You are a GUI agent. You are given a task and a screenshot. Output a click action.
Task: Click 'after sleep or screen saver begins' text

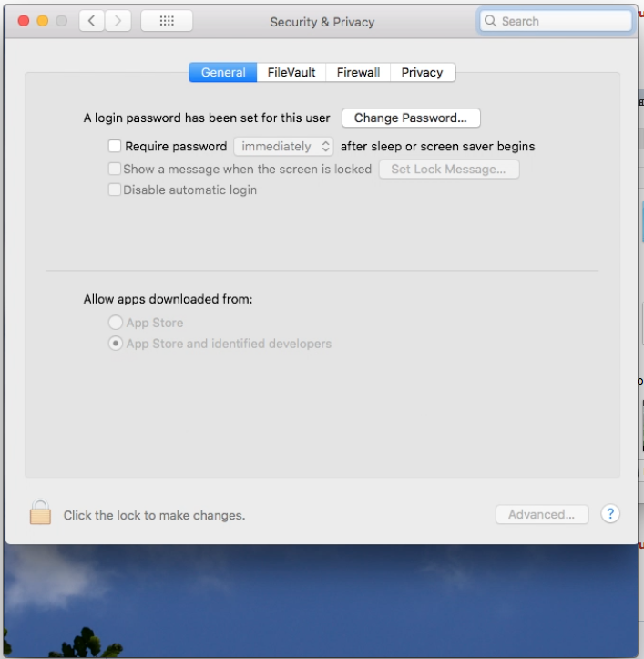pos(438,146)
